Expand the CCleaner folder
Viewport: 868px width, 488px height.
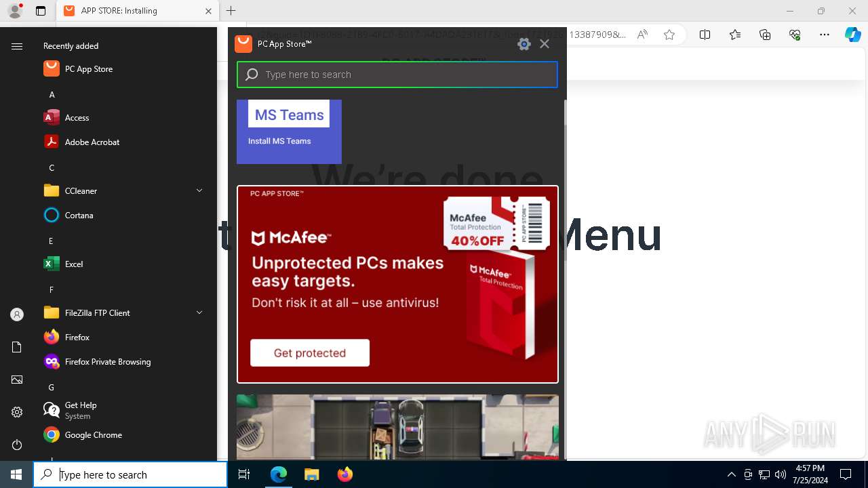[x=199, y=191]
